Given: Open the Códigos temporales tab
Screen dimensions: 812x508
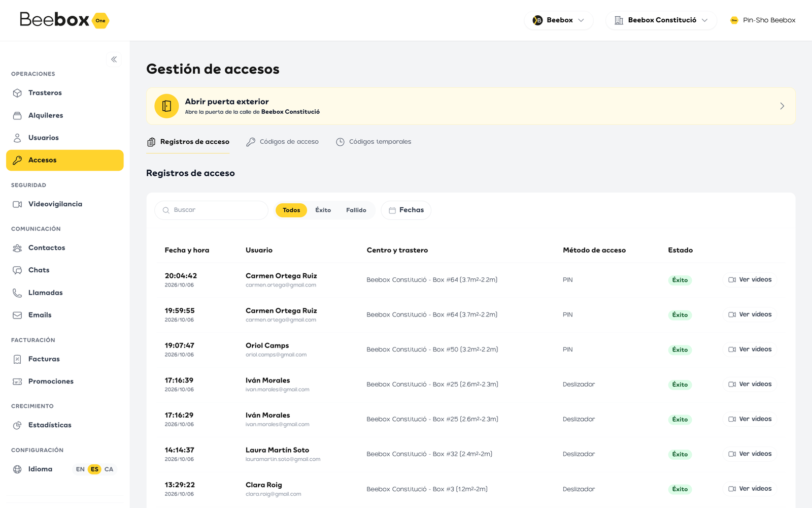Looking at the screenshot, I should pyautogui.click(x=374, y=142).
